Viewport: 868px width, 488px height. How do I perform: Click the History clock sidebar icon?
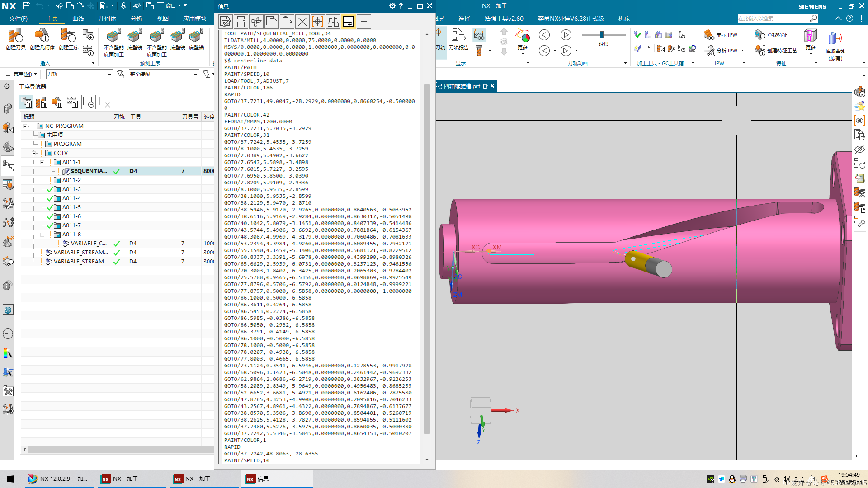(x=8, y=334)
